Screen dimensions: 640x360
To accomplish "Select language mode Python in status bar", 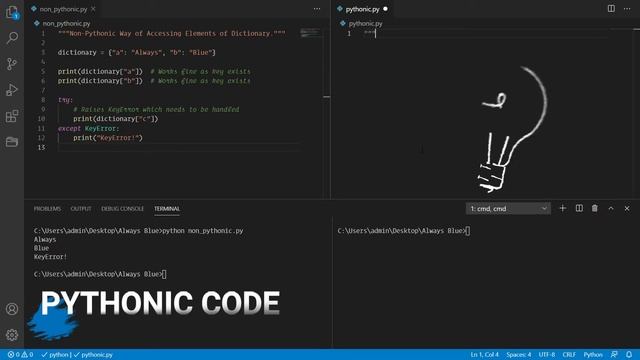I will click(x=593, y=355).
